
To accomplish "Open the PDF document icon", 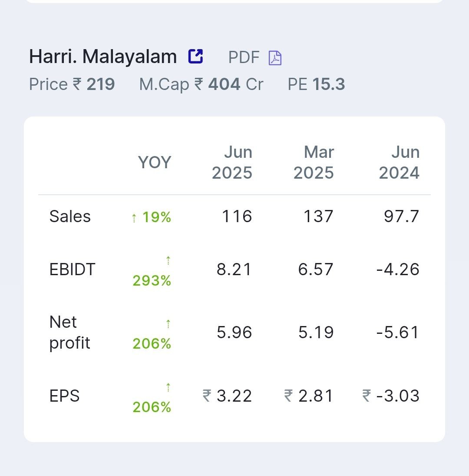I will [275, 58].
